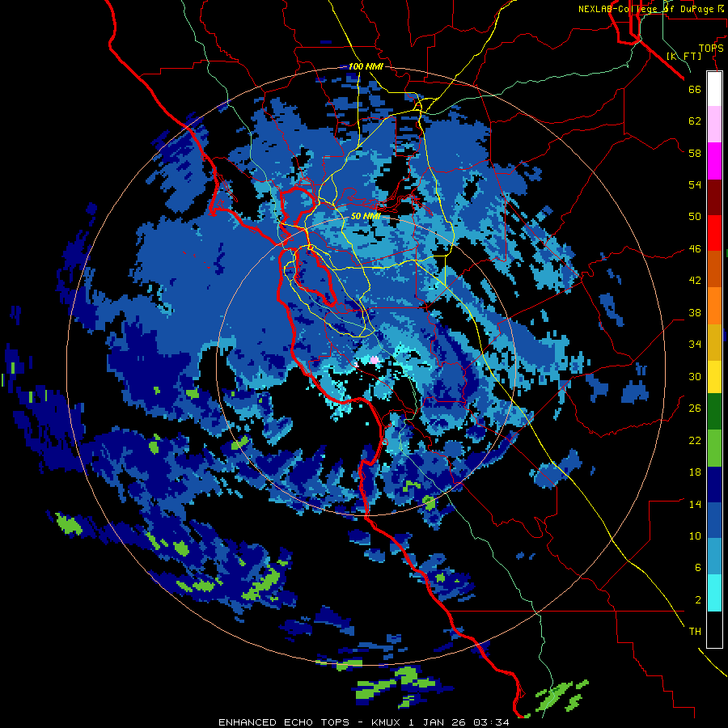The width and height of the screenshot is (728, 728).
Task: Click the gold legend swatch
Action: [714, 341]
